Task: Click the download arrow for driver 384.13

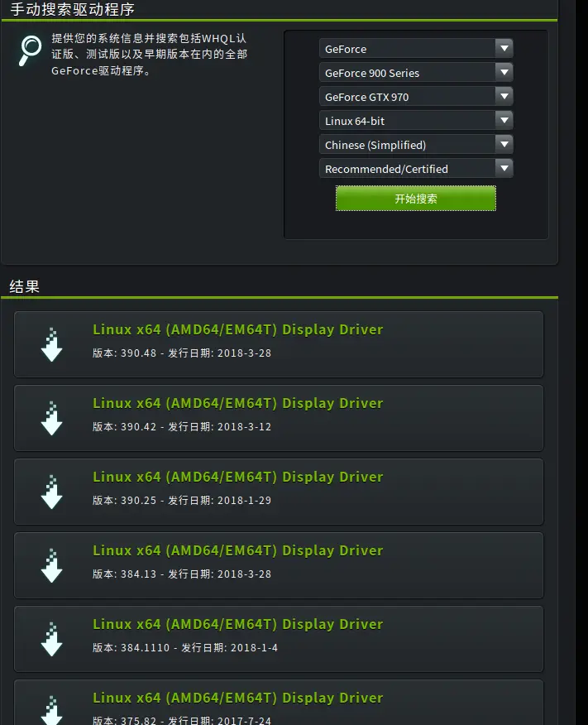Action: pyautogui.click(x=52, y=565)
